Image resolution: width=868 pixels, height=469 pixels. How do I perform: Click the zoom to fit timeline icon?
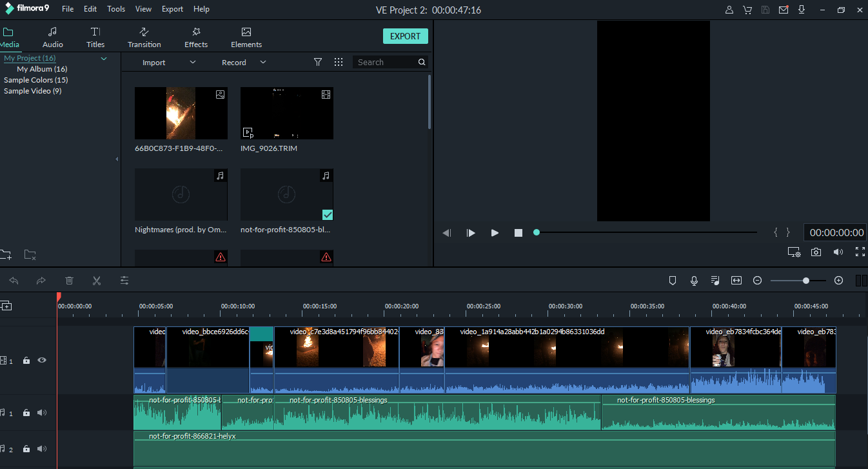click(x=736, y=281)
